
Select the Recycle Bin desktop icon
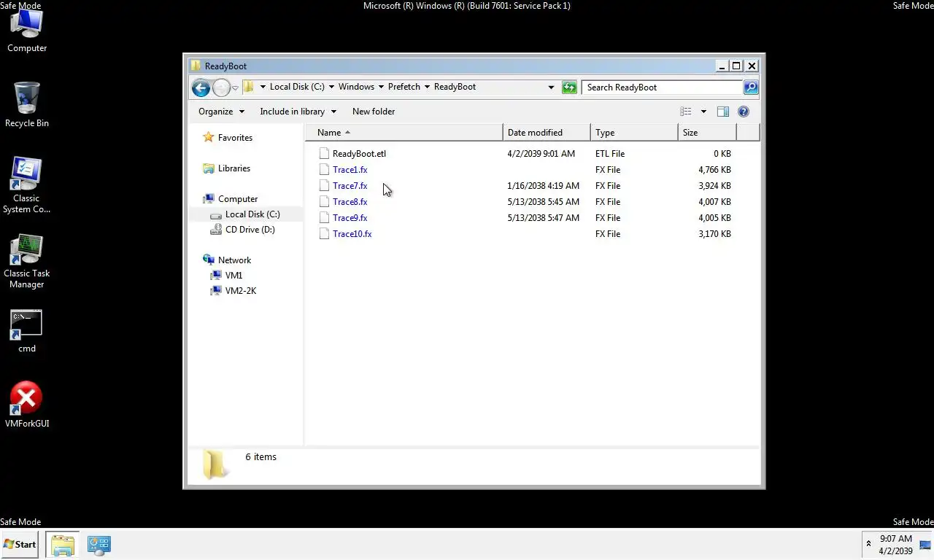(x=27, y=104)
